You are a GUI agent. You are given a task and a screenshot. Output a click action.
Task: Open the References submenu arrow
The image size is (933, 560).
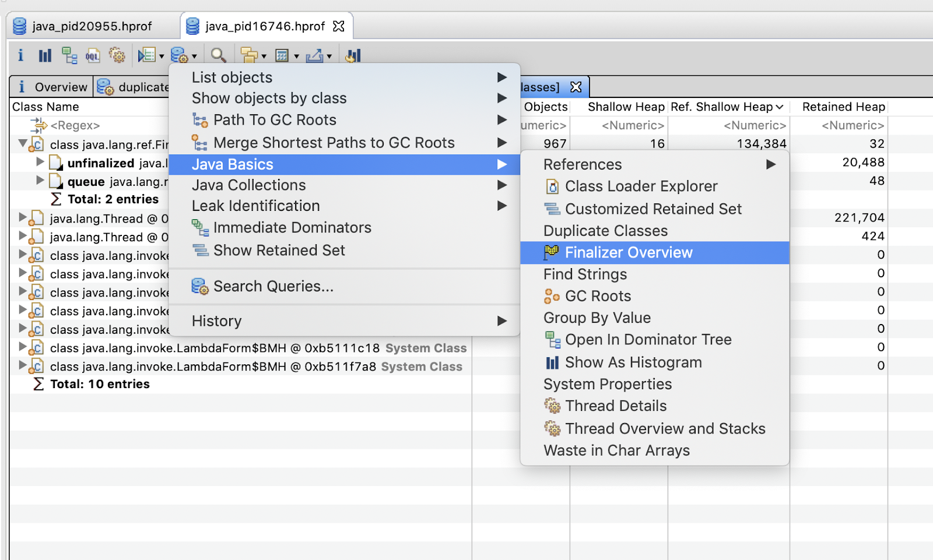(771, 164)
